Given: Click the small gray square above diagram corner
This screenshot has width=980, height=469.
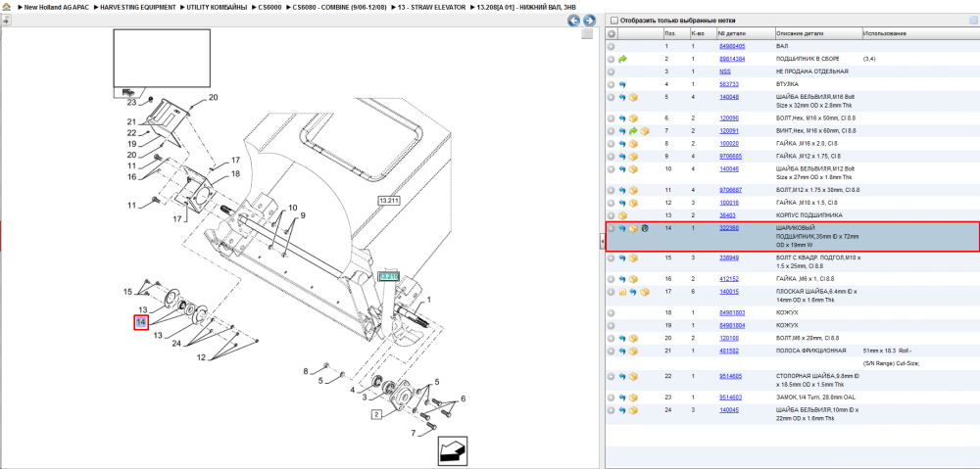Looking at the screenshot, I should point(586,34).
